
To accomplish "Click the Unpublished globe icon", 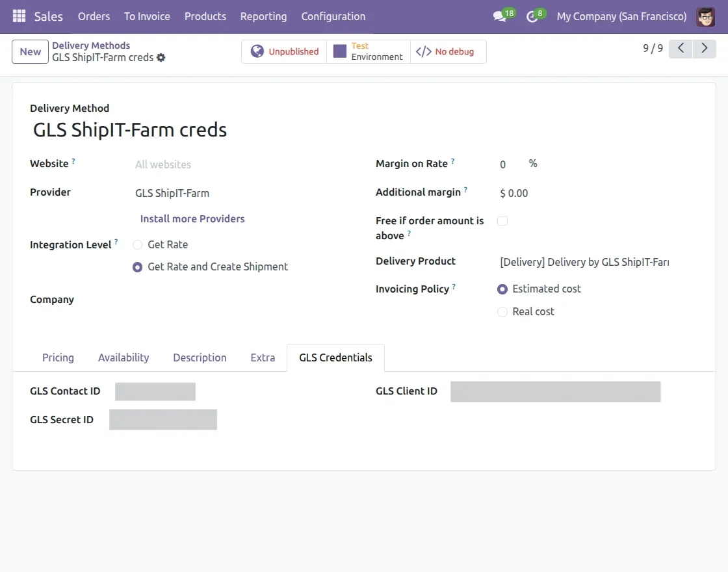I will click(257, 51).
